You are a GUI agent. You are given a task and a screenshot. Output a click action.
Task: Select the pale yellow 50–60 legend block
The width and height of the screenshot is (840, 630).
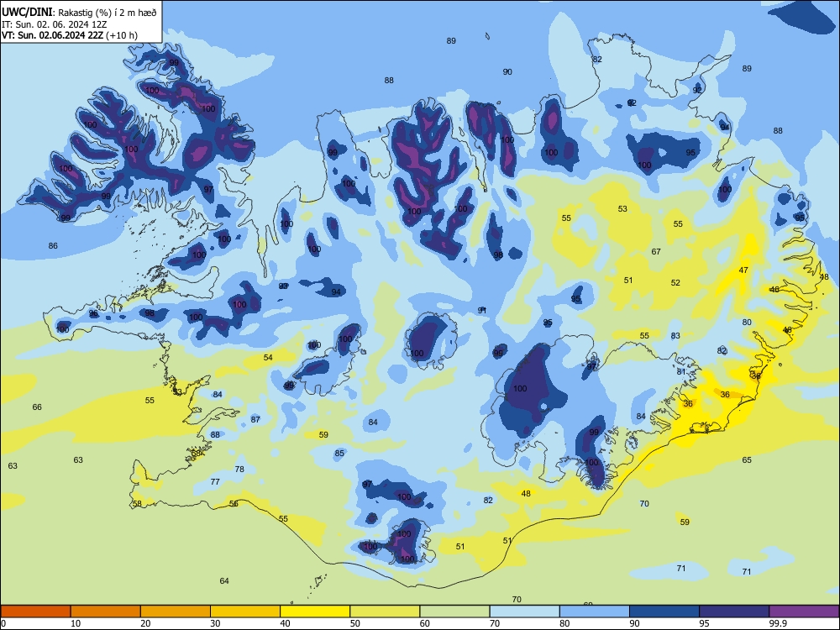click(x=385, y=612)
